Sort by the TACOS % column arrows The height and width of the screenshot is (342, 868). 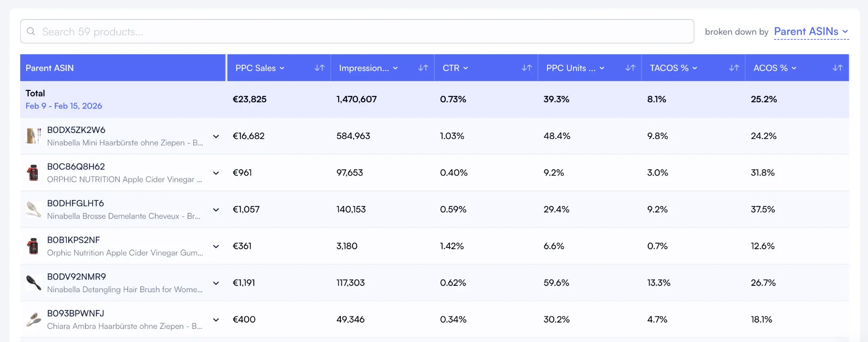coord(734,68)
